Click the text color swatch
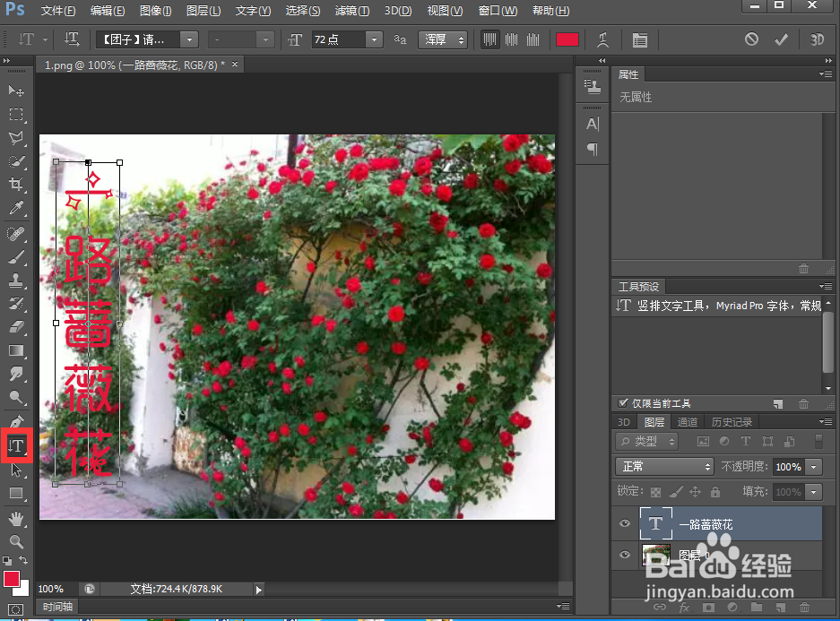The image size is (840, 621). [x=567, y=39]
